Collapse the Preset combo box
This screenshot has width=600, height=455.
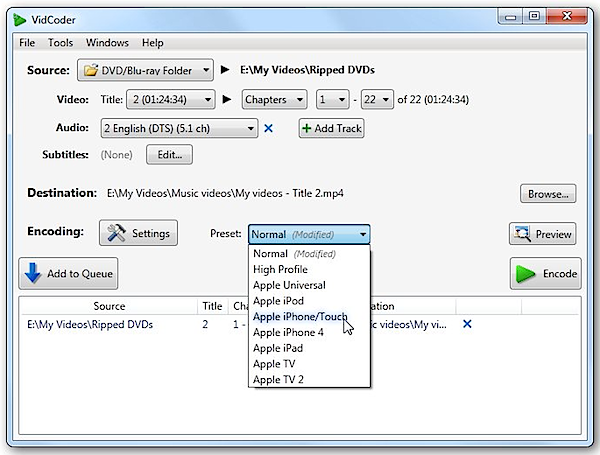click(x=309, y=234)
